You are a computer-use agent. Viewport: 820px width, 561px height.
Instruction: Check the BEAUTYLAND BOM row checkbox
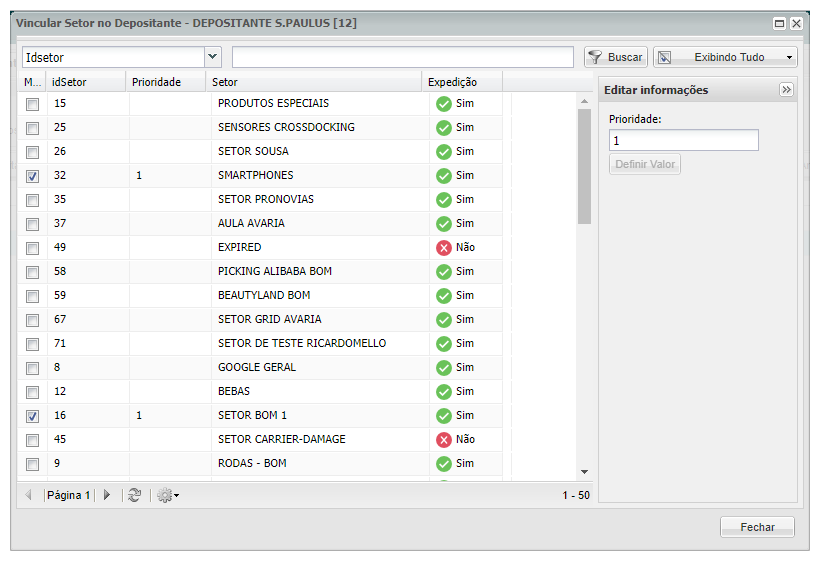(32, 296)
